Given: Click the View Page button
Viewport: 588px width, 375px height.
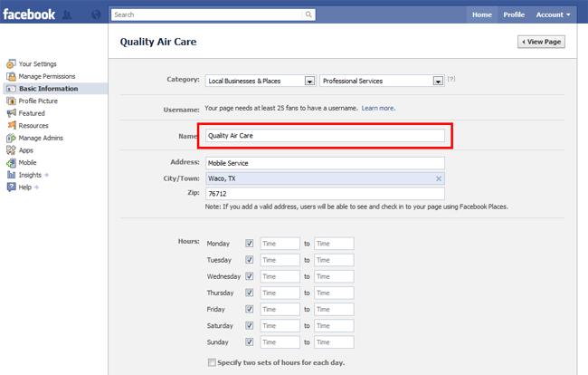Looking at the screenshot, I should point(541,42).
